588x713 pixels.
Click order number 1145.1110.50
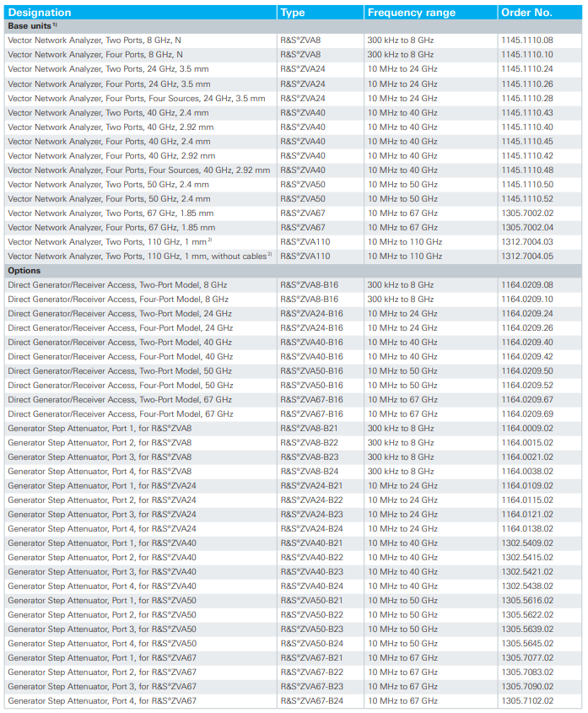coord(527,185)
